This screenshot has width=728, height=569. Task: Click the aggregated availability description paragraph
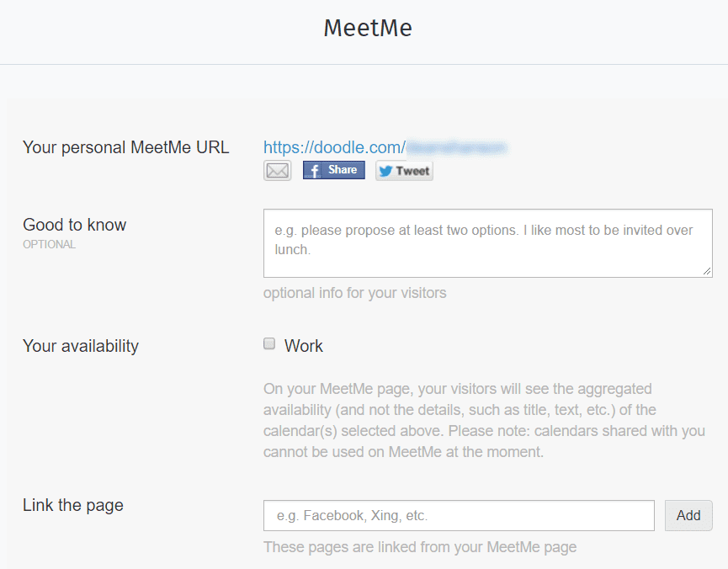(x=484, y=420)
